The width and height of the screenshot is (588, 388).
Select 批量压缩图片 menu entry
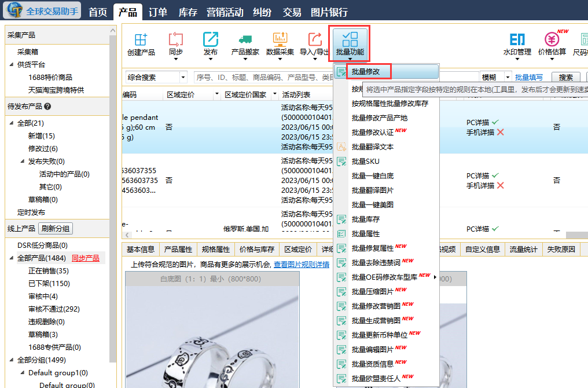click(372, 291)
